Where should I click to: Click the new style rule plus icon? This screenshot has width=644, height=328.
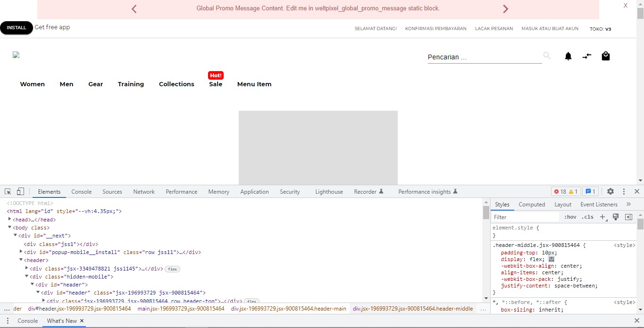(602, 217)
